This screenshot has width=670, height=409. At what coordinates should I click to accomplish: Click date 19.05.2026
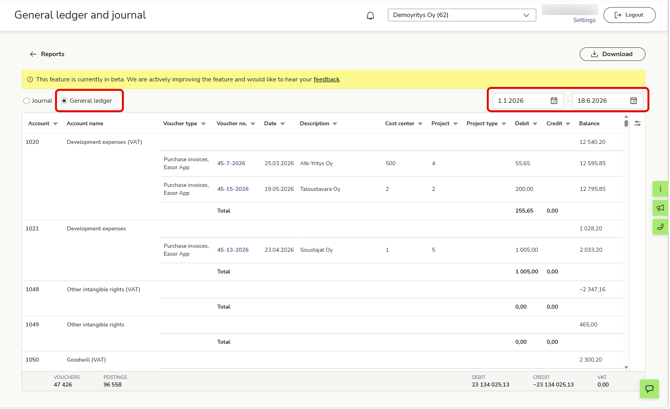pos(279,189)
